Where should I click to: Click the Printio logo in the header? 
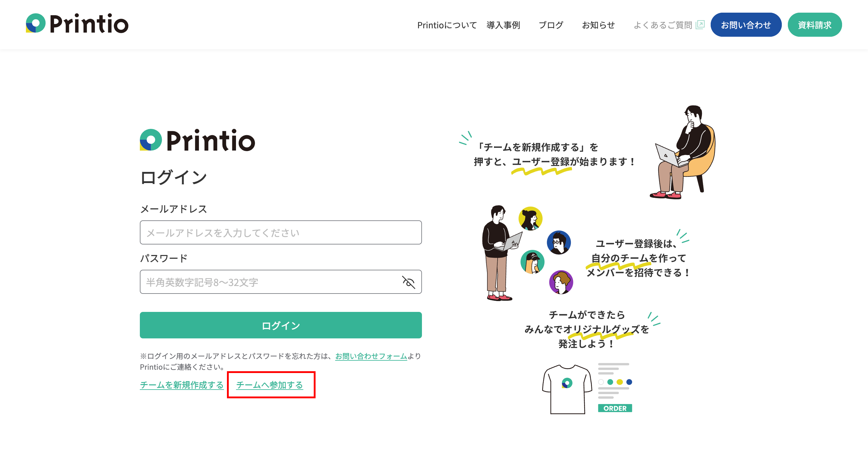77,23
